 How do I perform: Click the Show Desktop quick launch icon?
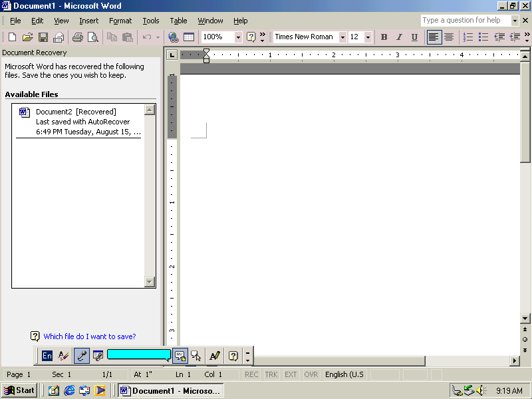pos(54,390)
